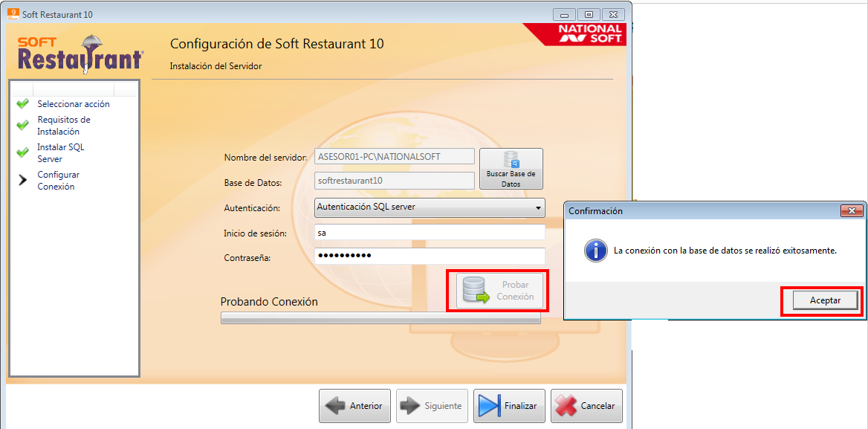
Task: Click the Siguiente button
Action: click(x=432, y=406)
